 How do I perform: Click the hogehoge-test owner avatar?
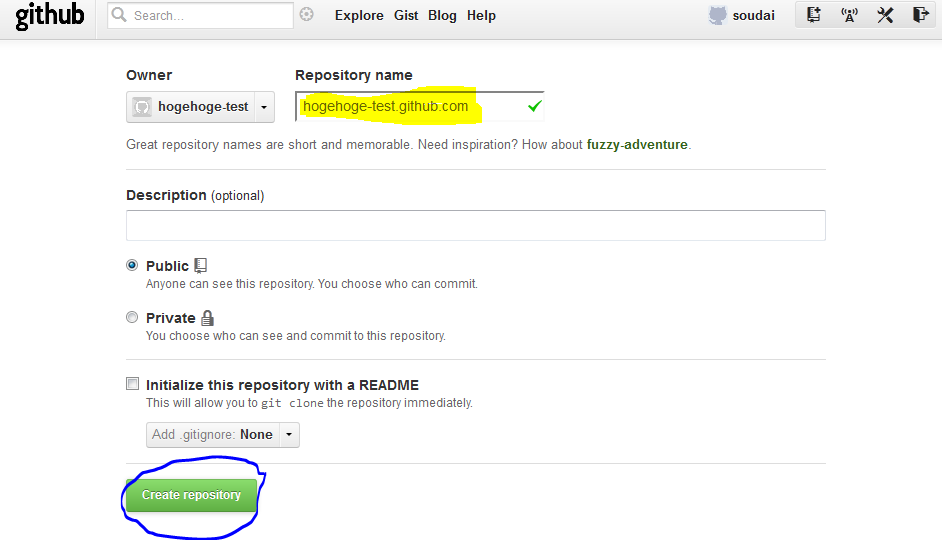[142, 107]
